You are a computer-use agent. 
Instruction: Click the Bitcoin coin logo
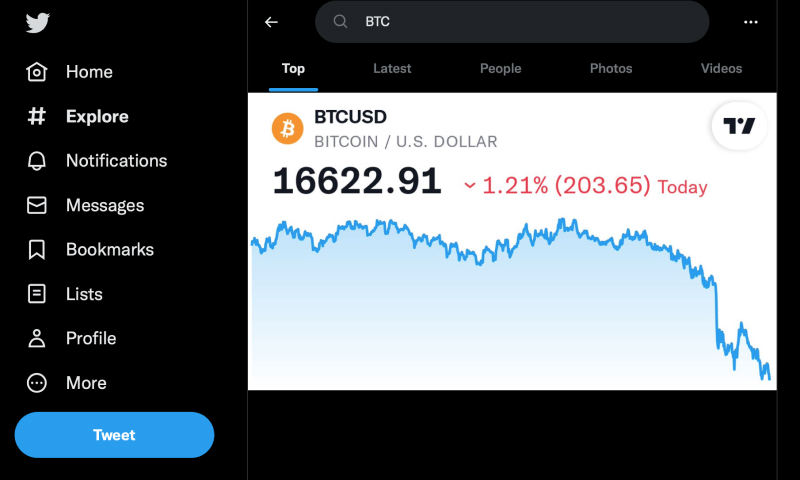click(x=288, y=129)
